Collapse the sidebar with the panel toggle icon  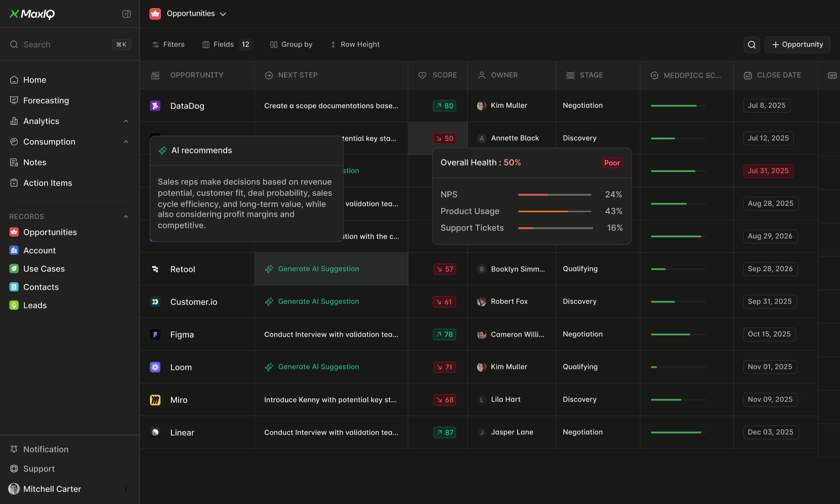126,14
